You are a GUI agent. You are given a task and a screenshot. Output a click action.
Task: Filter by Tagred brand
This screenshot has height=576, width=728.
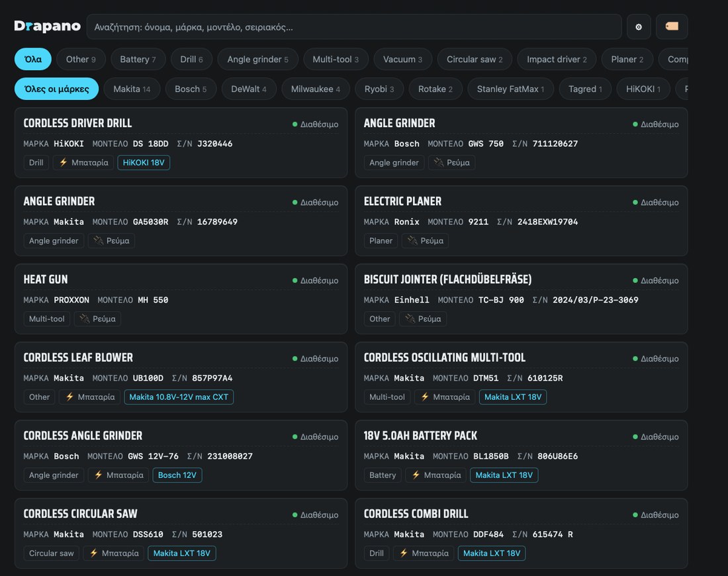(585, 89)
